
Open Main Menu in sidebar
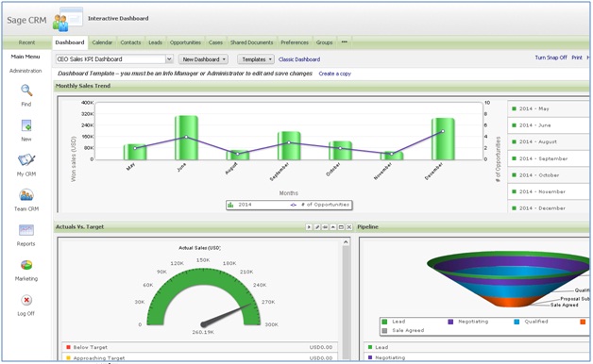[25, 57]
